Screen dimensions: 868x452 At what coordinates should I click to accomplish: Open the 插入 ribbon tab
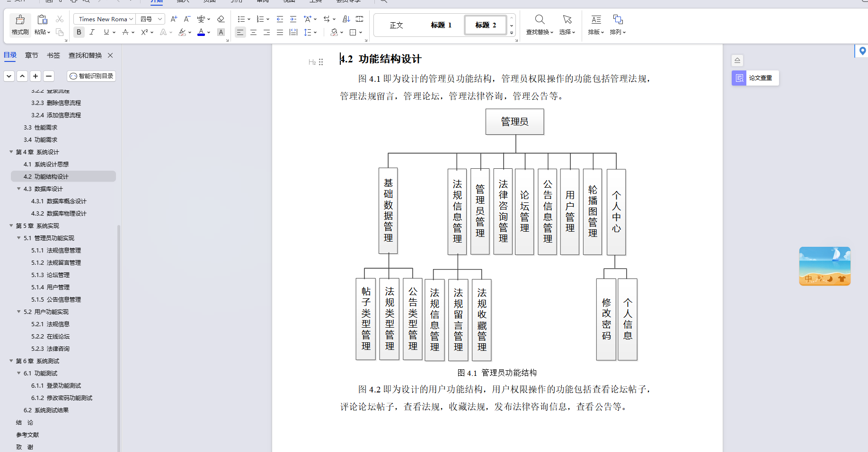point(182,2)
